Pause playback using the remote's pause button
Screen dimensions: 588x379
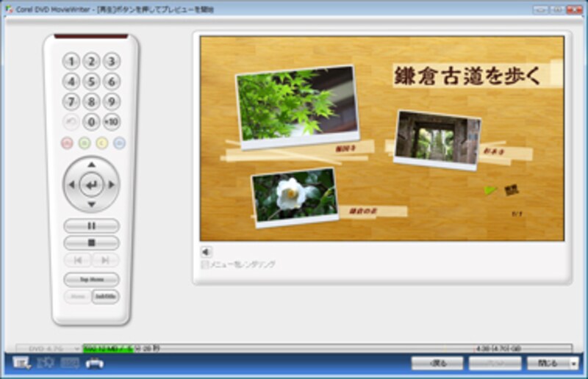pos(91,225)
